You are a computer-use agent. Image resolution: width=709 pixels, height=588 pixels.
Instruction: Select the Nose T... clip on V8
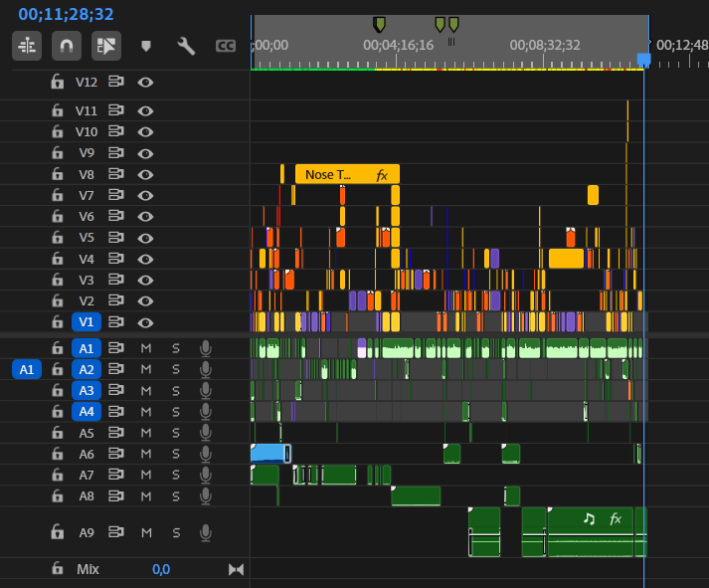(x=347, y=174)
